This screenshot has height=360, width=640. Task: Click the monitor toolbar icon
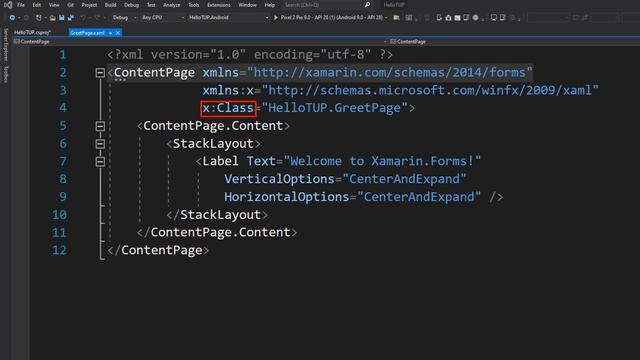(494, 18)
